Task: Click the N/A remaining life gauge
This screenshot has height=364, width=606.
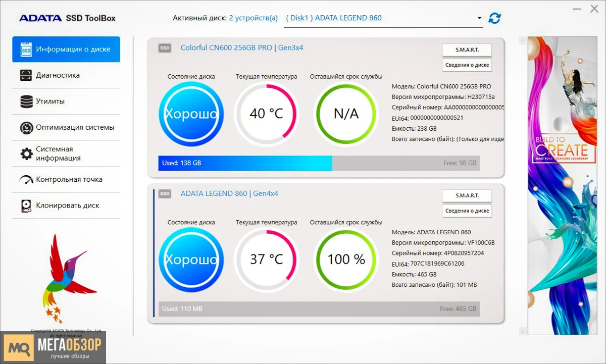Action: tap(346, 114)
